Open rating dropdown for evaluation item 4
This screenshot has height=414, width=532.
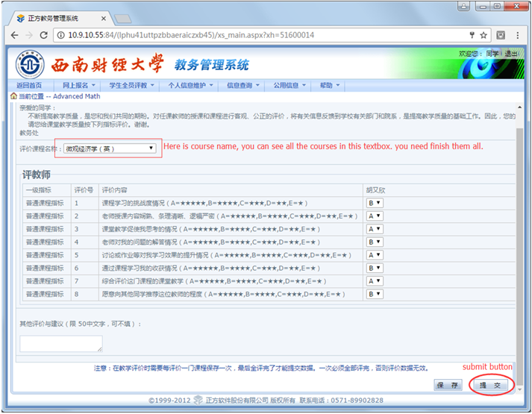pyautogui.click(x=373, y=242)
